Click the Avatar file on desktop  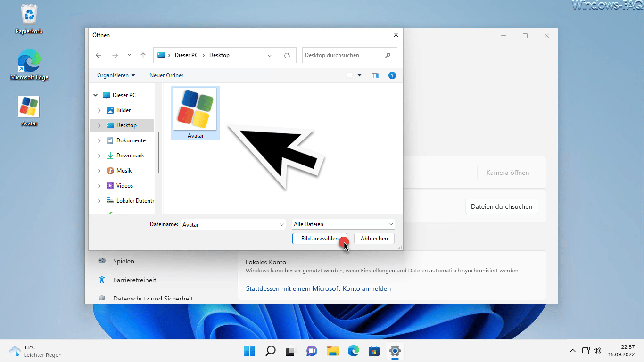(29, 111)
